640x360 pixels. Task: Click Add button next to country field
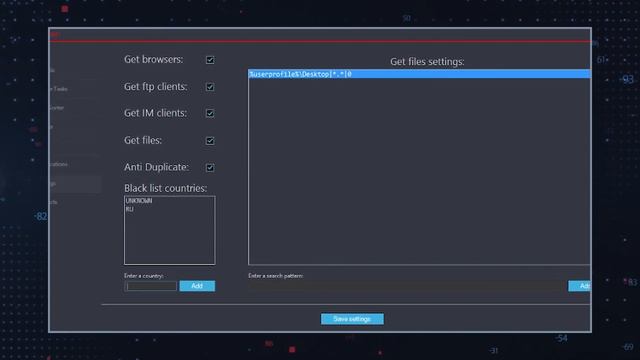(197, 286)
